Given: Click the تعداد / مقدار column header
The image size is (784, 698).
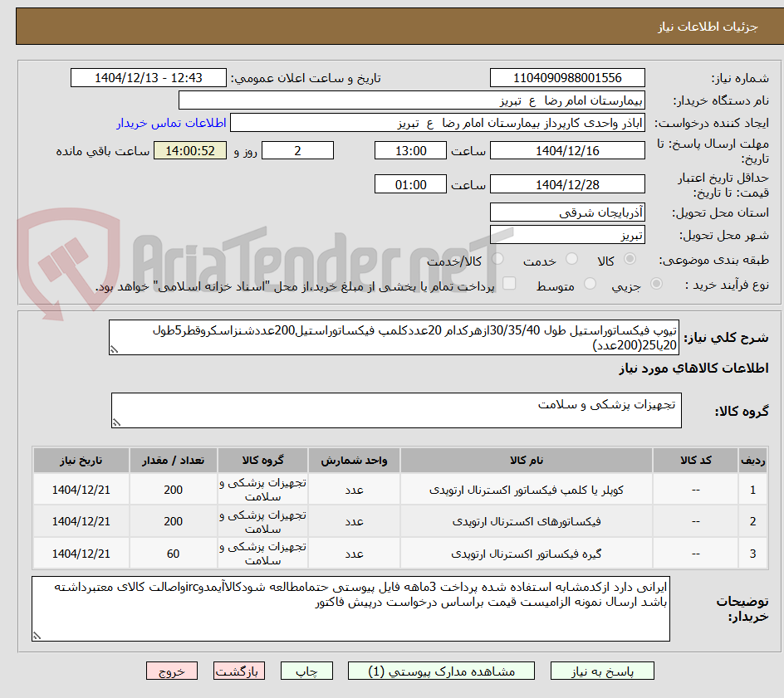Looking at the screenshot, I should point(173,460).
